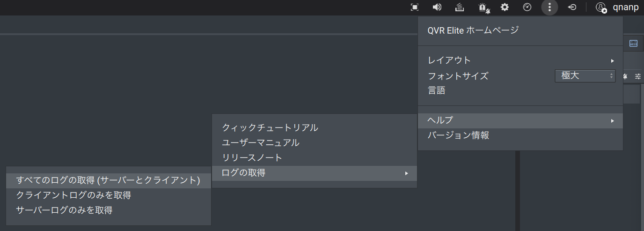Click the muted alarm siren icon
Viewport: 644px width, 231px height.
483,7
